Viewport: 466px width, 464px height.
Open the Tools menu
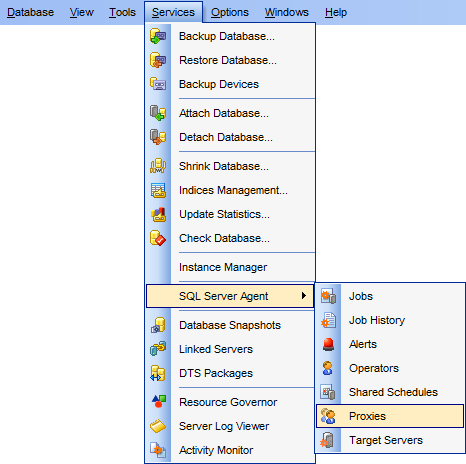(122, 12)
